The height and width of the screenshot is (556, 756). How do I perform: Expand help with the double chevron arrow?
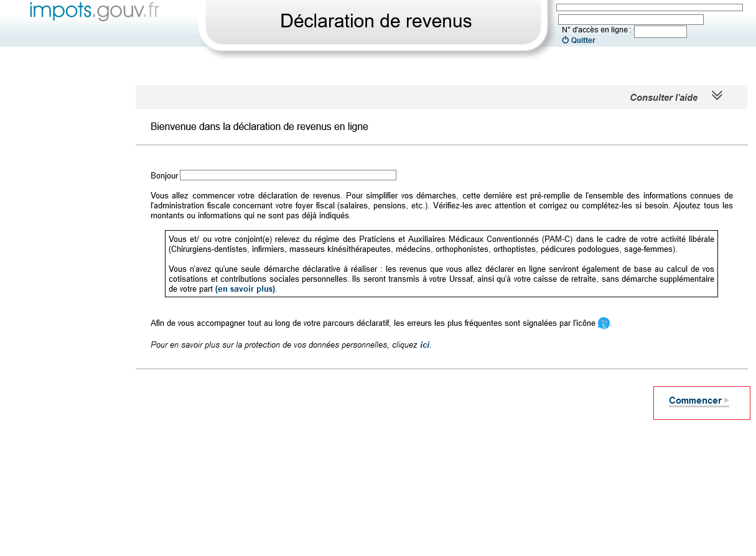coord(717,96)
